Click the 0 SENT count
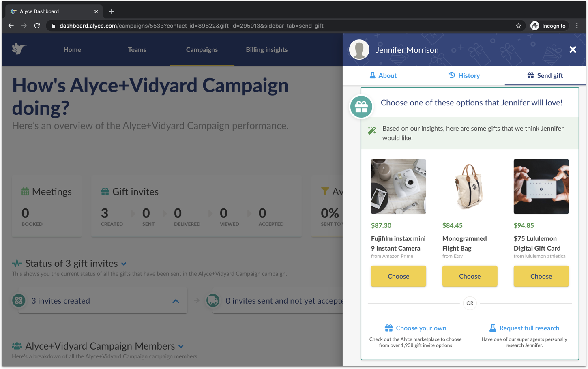588x369 pixels. pos(148,217)
